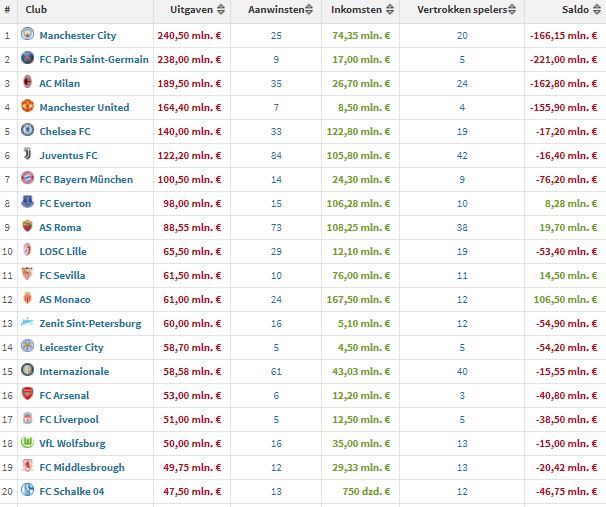The image size is (606, 507).
Task: Click the Juventus FC logo icon
Action: pyautogui.click(x=28, y=155)
